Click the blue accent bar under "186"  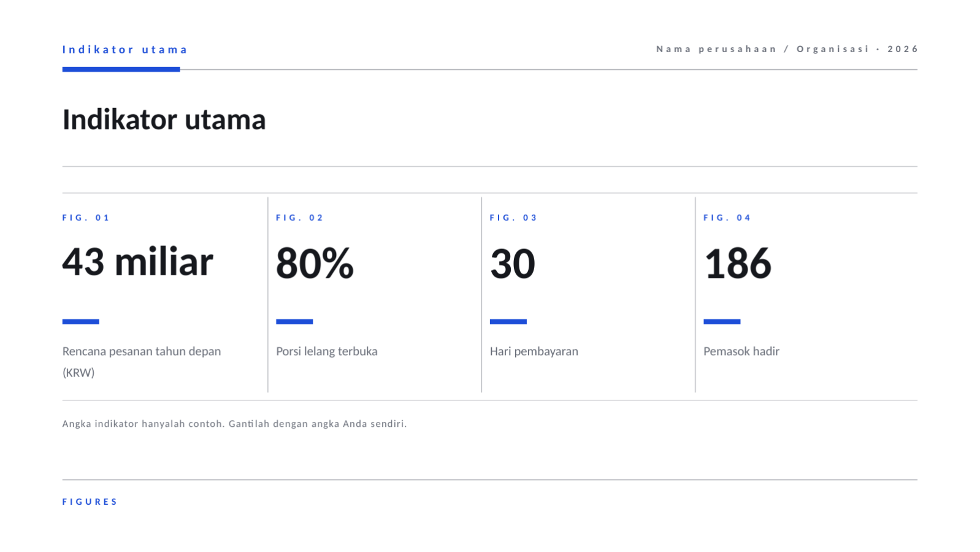point(722,321)
